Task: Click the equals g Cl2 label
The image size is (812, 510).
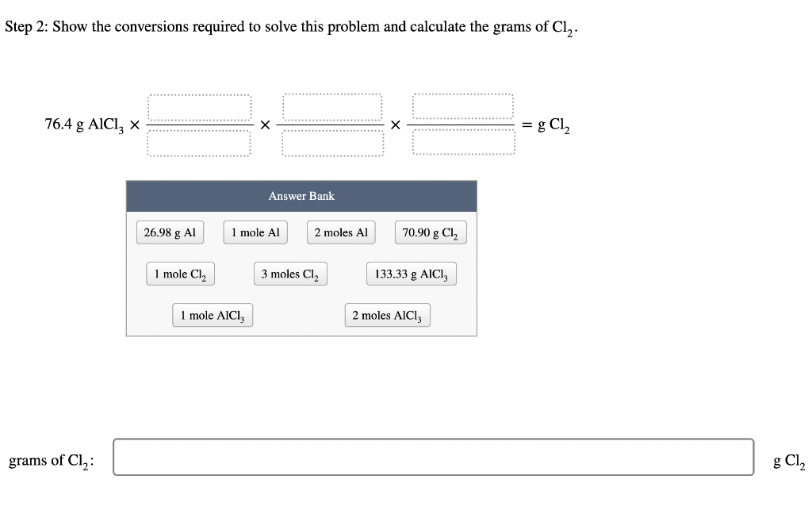Action: pos(548,125)
